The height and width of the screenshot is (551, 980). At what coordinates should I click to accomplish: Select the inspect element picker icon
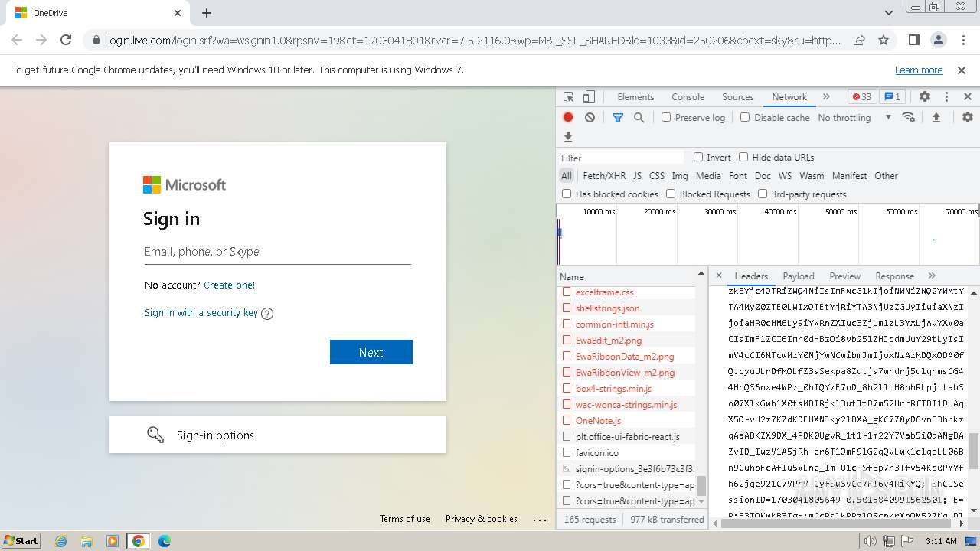568,97
